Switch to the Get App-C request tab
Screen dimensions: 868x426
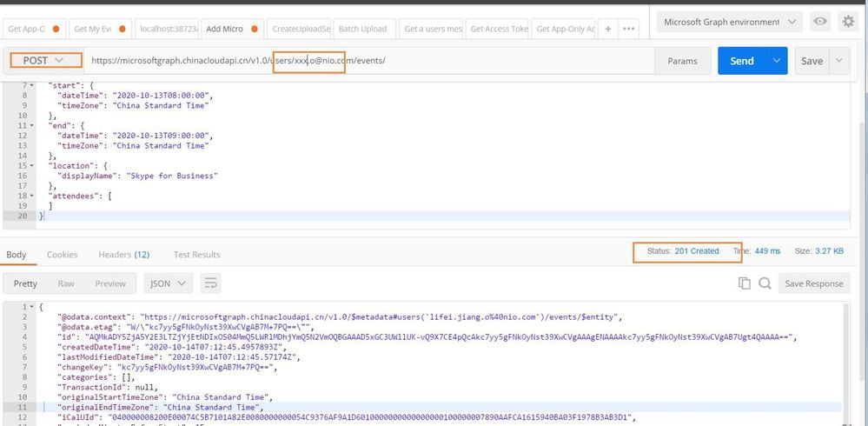pos(35,29)
